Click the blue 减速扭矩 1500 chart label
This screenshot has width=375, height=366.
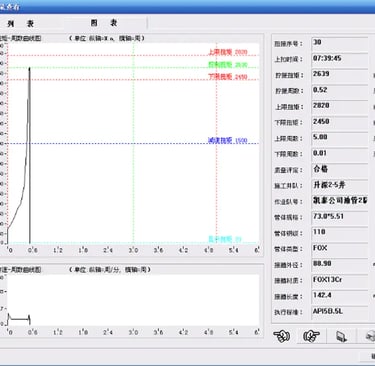[228, 141]
